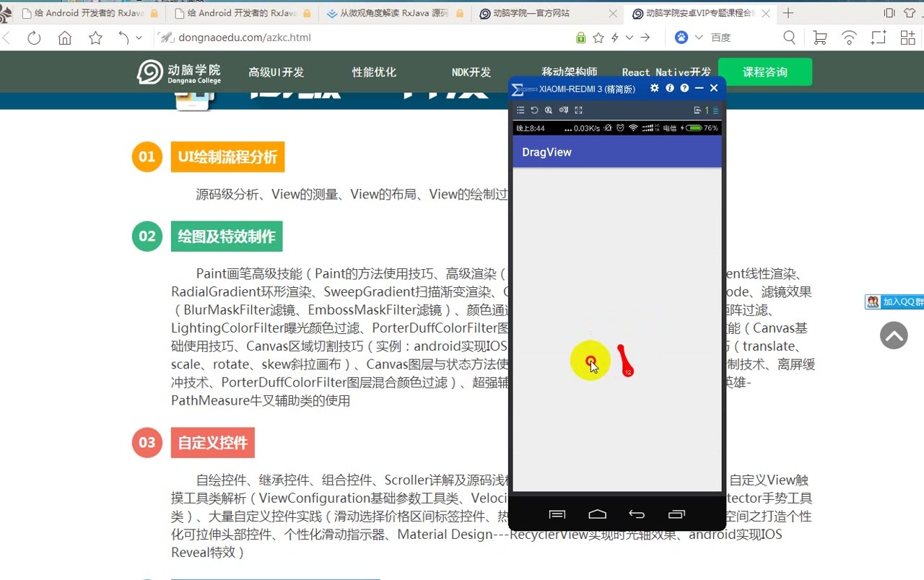Click the go forward arrow in address bar
The height and width of the screenshot is (580, 924).
[645, 38]
